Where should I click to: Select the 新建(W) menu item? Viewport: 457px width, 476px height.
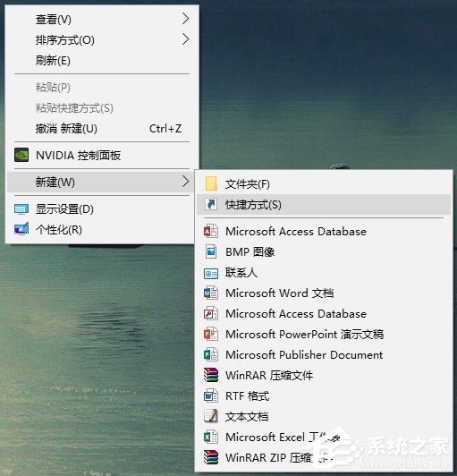(101, 182)
